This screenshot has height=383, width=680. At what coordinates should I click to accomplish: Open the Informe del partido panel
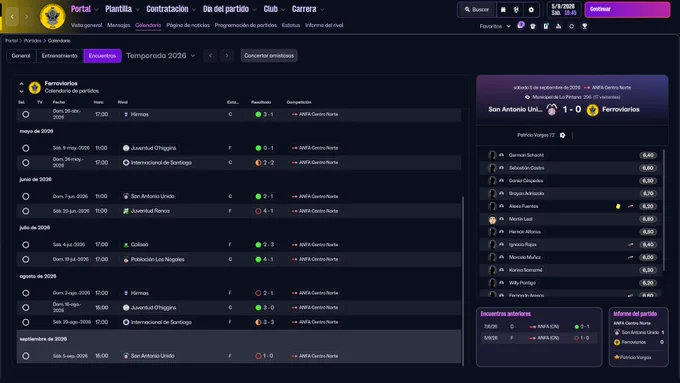638,337
